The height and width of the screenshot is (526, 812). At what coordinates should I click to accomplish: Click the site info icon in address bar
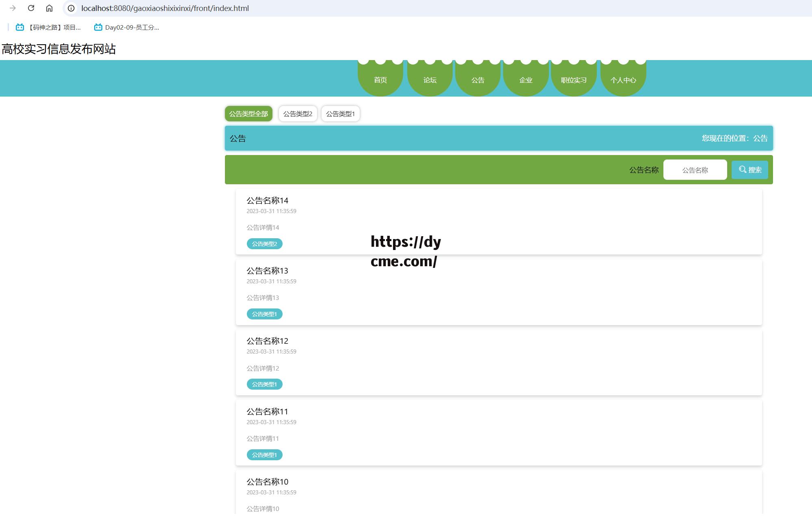(x=71, y=8)
